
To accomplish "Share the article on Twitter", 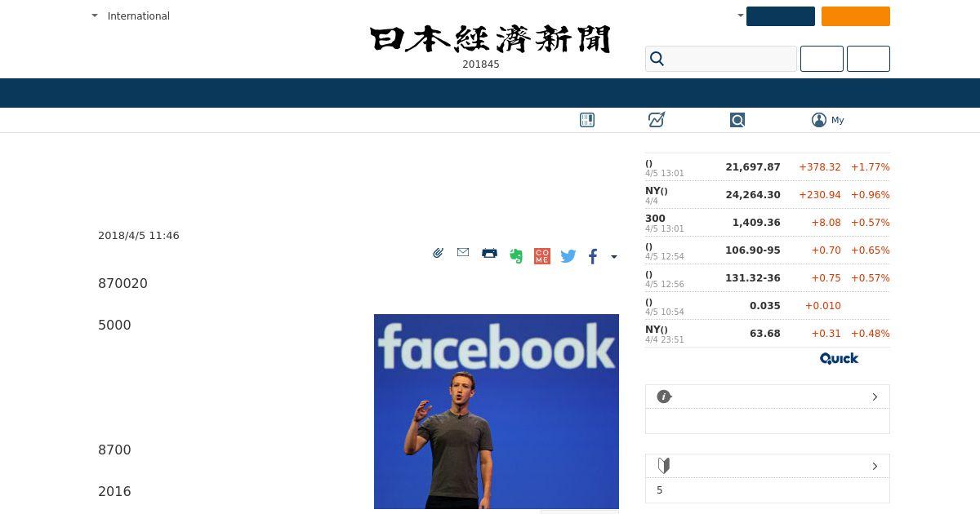I will pyautogui.click(x=568, y=256).
